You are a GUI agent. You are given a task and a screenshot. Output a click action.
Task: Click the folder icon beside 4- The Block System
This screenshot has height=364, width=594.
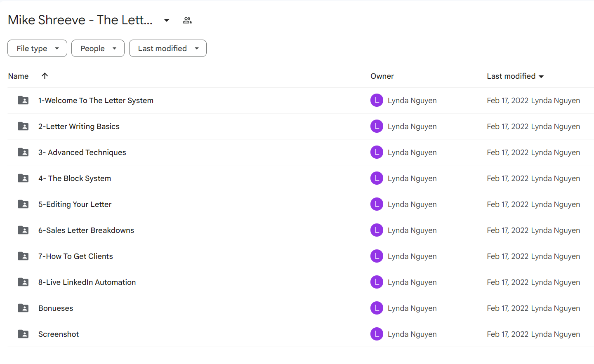pos(23,178)
